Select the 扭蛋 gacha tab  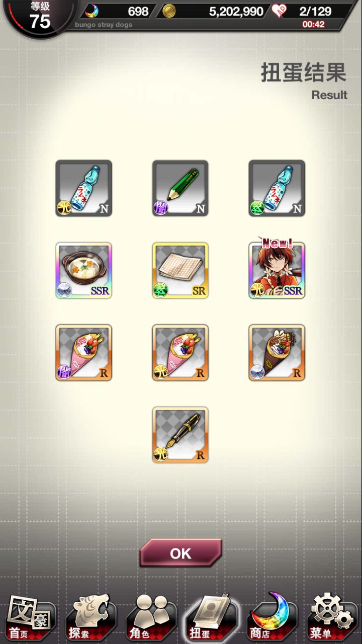211,617
